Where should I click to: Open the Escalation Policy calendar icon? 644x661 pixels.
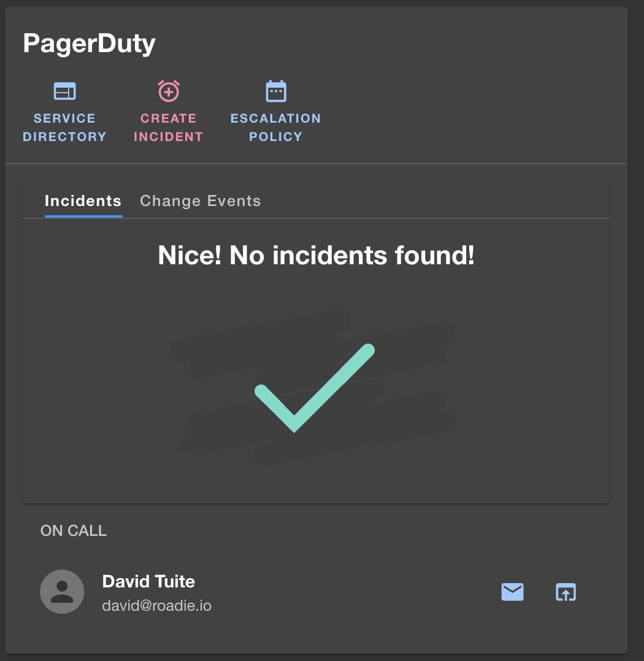click(276, 91)
